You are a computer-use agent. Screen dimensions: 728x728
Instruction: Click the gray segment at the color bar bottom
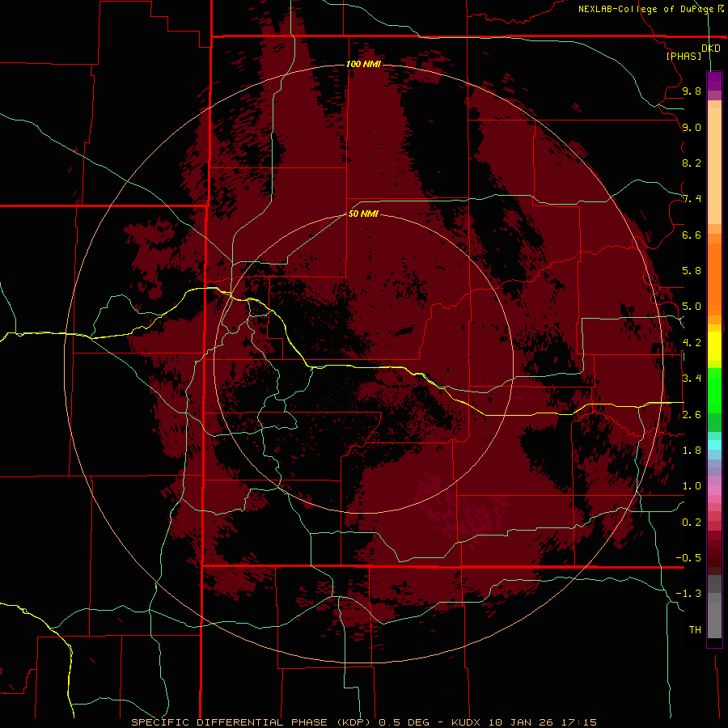pos(714,617)
